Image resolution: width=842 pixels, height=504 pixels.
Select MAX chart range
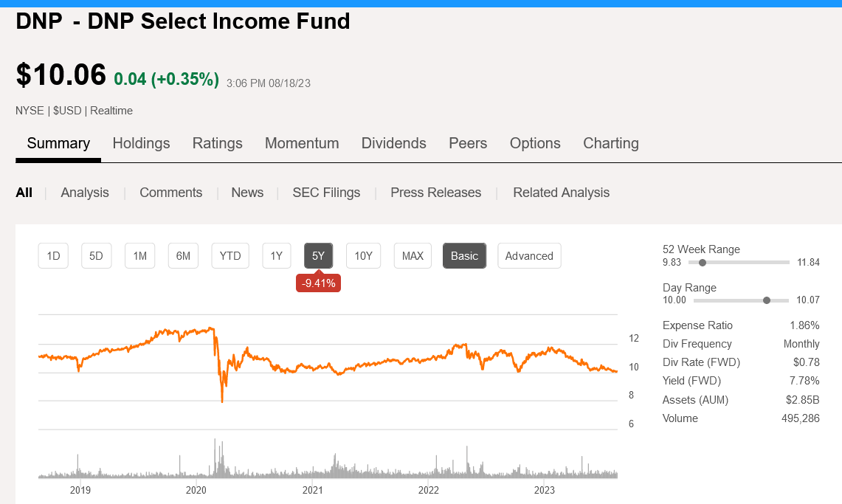pos(413,256)
